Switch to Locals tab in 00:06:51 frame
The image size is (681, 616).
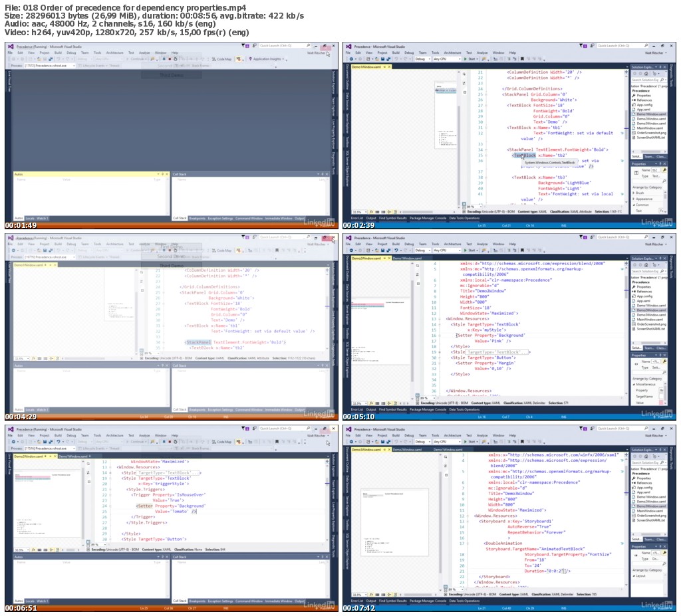click(30, 601)
